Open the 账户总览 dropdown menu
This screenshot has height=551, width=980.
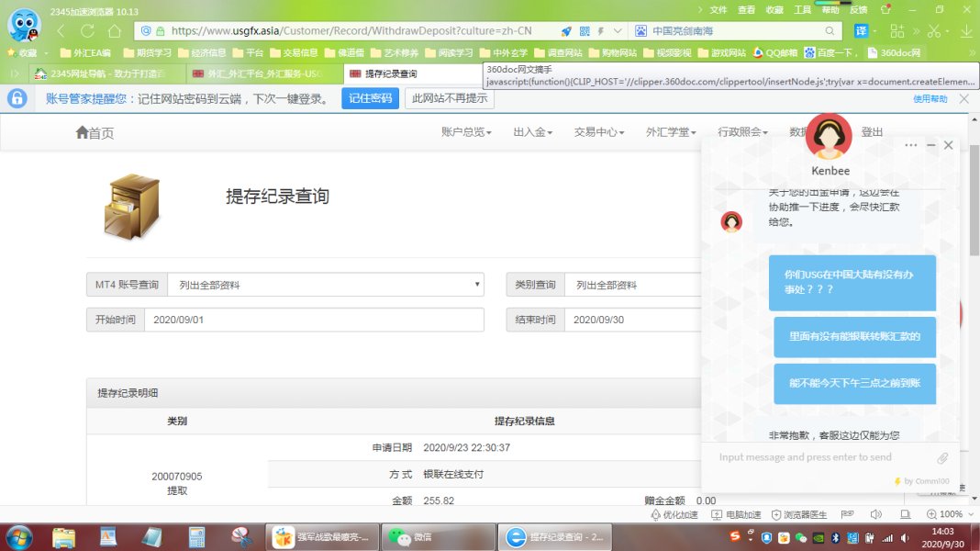pyautogui.click(x=466, y=132)
